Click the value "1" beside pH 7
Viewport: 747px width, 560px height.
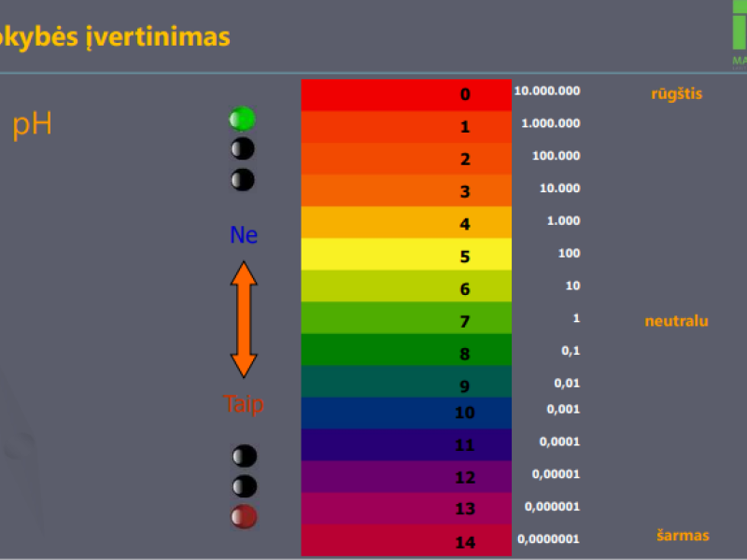click(576, 318)
